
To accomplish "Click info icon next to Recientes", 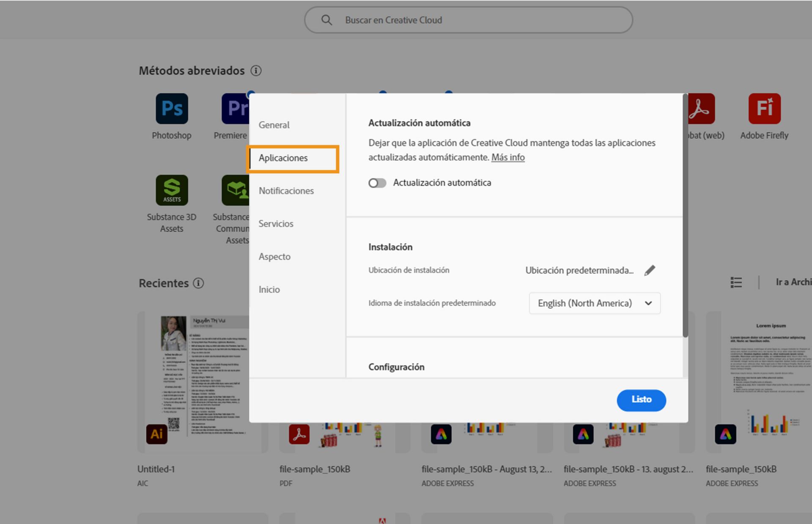I will pos(198,283).
